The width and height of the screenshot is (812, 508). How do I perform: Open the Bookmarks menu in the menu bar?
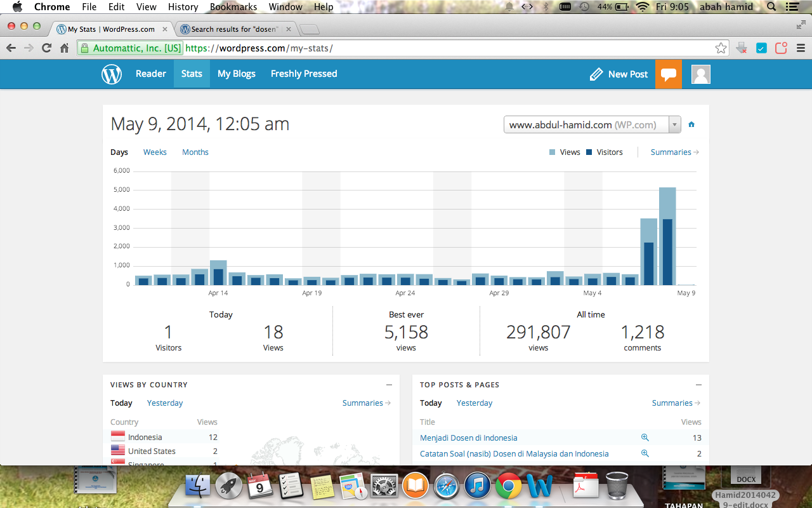pos(233,7)
